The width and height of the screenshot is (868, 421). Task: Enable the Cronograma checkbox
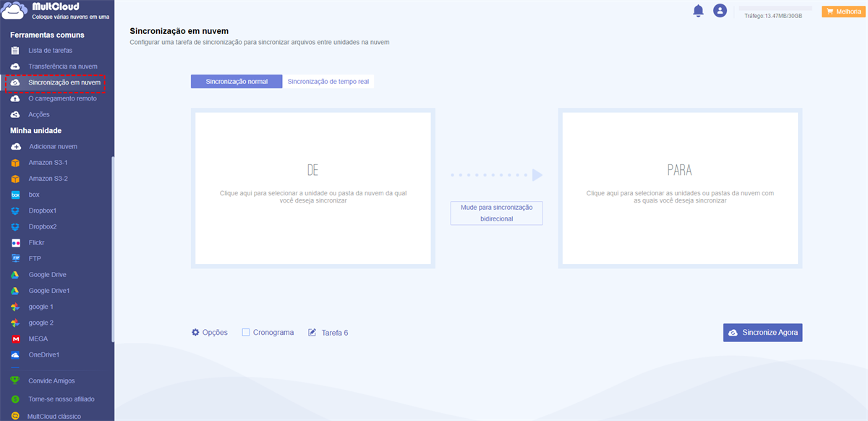(x=246, y=332)
